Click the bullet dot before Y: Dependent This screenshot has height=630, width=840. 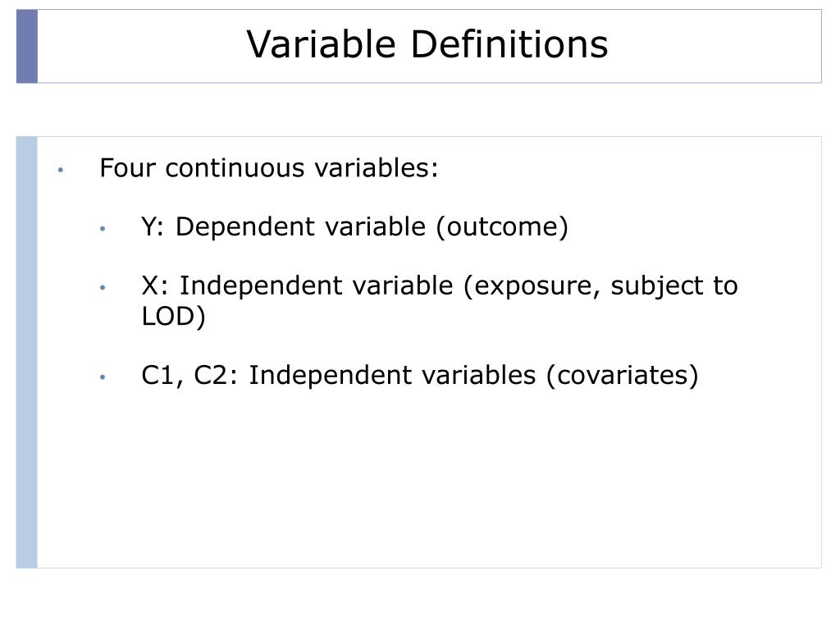(103, 230)
